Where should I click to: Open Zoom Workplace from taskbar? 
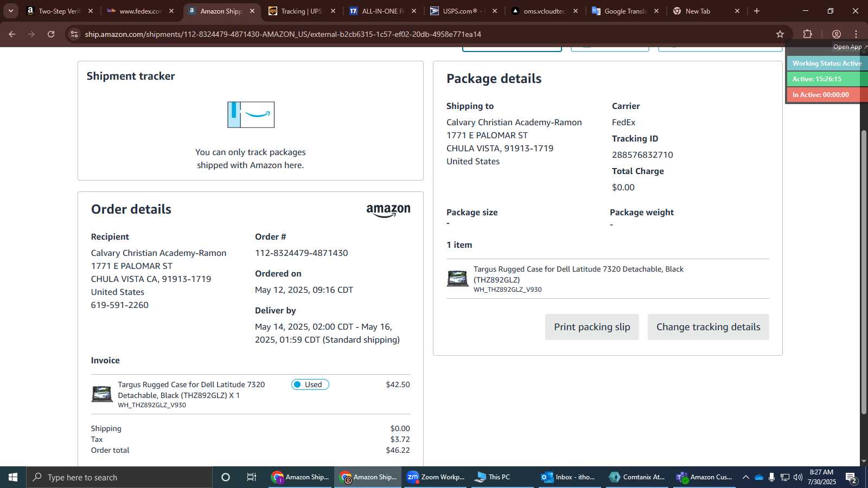tap(436, 477)
